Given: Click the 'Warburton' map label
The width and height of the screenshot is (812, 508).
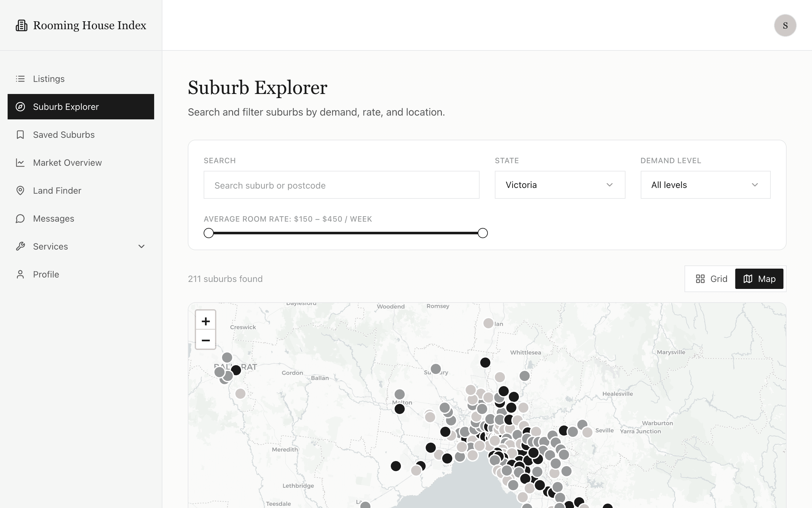Looking at the screenshot, I should pyautogui.click(x=657, y=423).
